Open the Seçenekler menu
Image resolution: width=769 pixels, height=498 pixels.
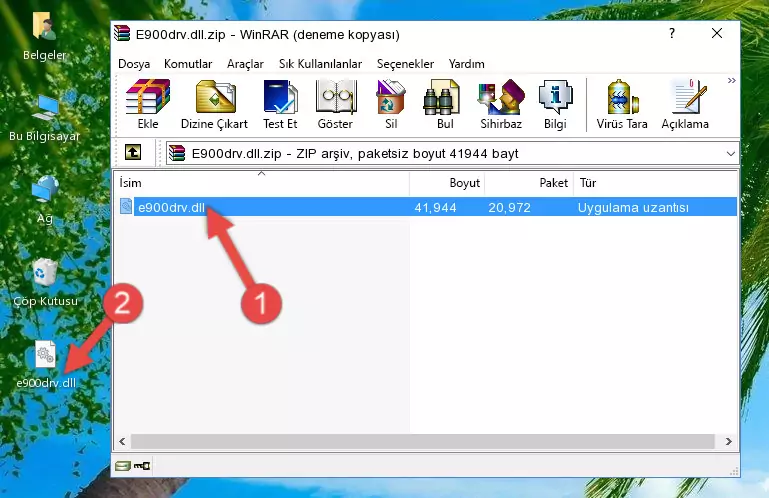tap(405, 64)
